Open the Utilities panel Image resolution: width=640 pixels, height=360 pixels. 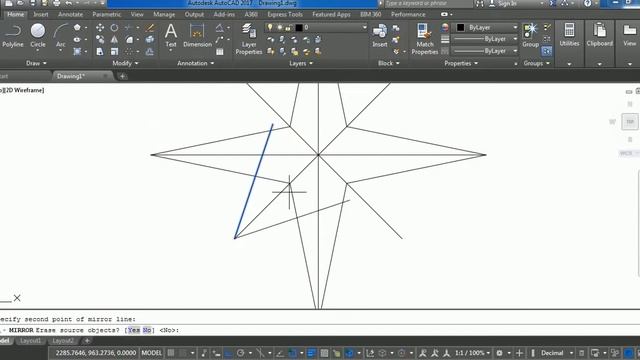(569, 36)
